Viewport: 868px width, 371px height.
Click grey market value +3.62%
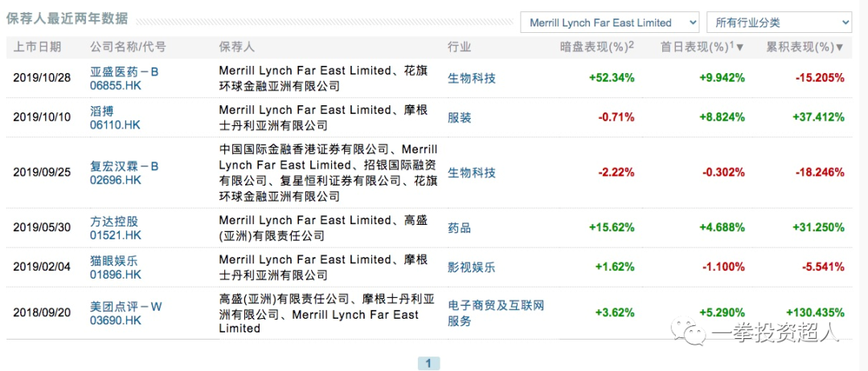pos(615,313)
